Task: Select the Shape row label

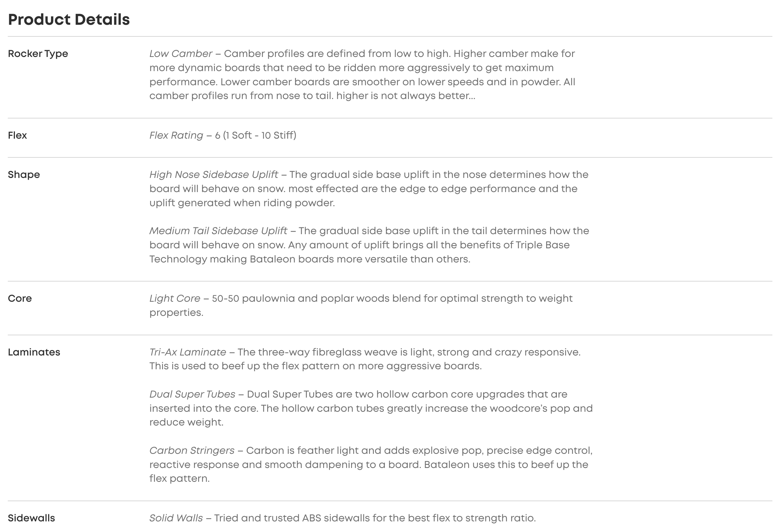Action: [24, 175]
